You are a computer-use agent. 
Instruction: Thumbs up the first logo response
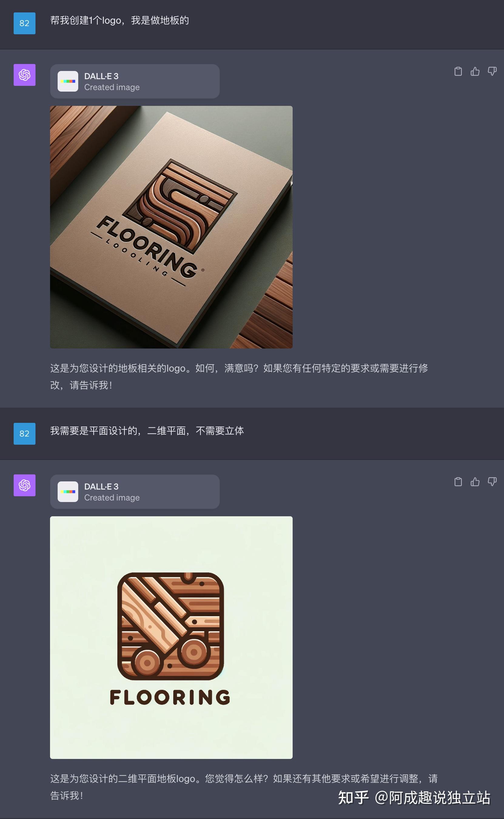475,71
